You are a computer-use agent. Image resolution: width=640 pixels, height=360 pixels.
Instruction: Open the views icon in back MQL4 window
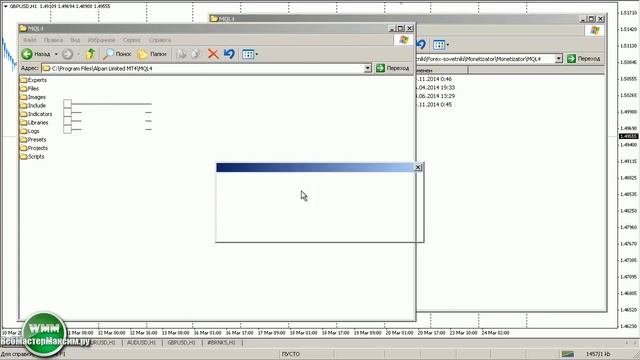pos(439,44)
